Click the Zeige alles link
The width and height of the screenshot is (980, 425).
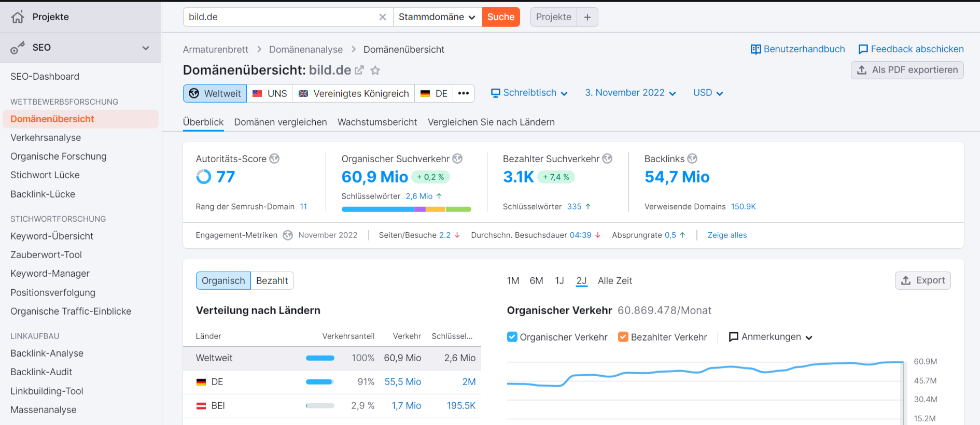coord(727,235)
